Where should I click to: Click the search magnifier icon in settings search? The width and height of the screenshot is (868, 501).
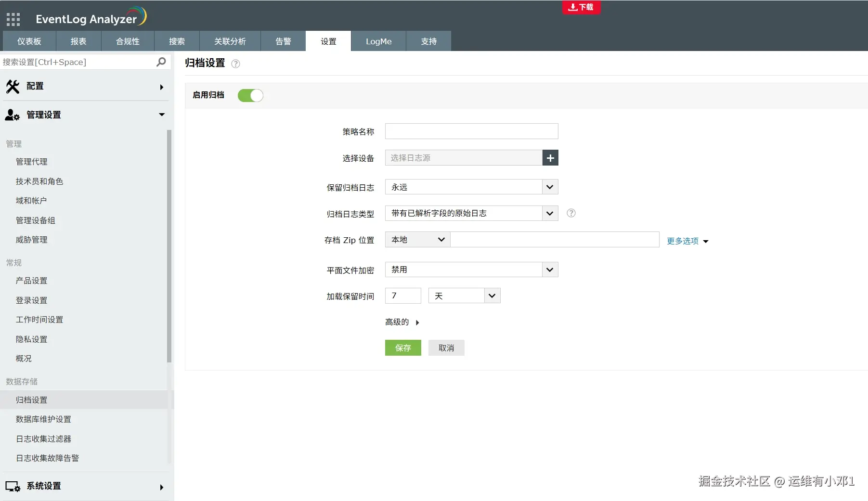point(161,62)
